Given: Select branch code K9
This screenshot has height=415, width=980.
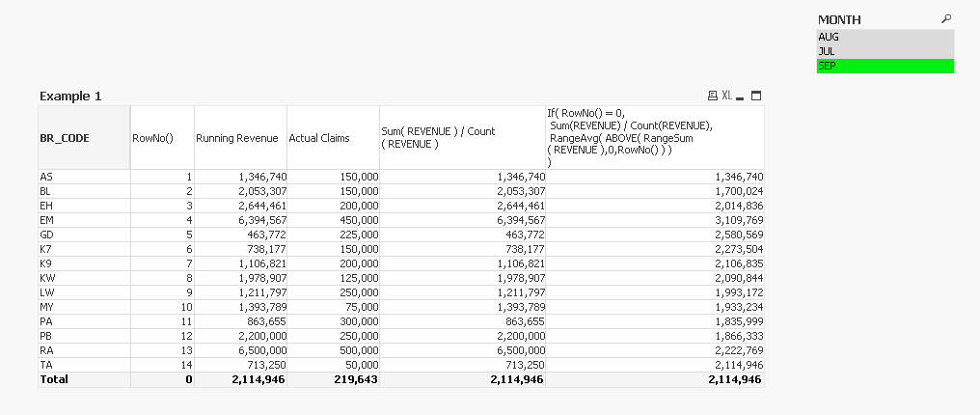Looking at the screenshot, I should pos(84,263).
